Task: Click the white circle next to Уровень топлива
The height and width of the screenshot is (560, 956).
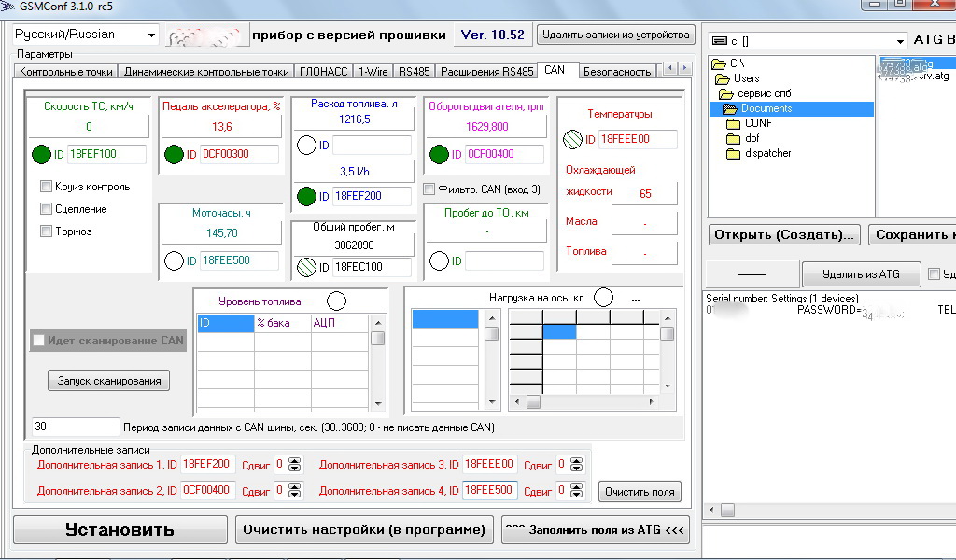Action: pyautogui.click(x=336, y=301)
